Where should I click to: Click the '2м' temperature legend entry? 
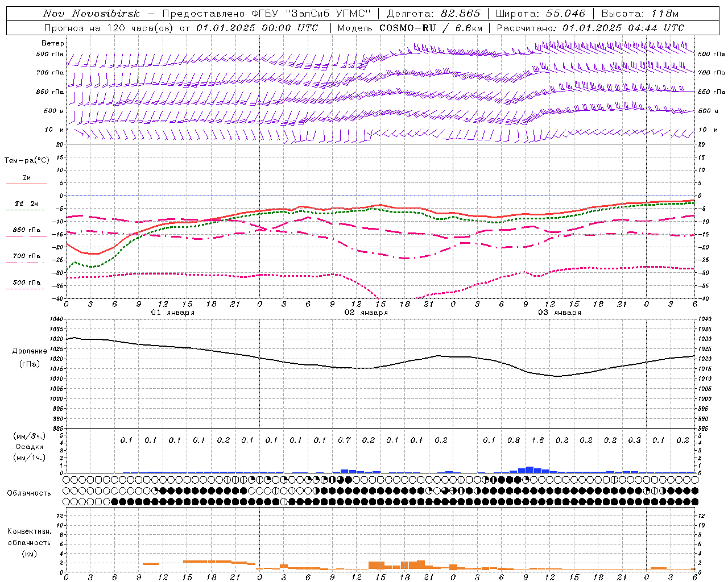coord(27,178)
